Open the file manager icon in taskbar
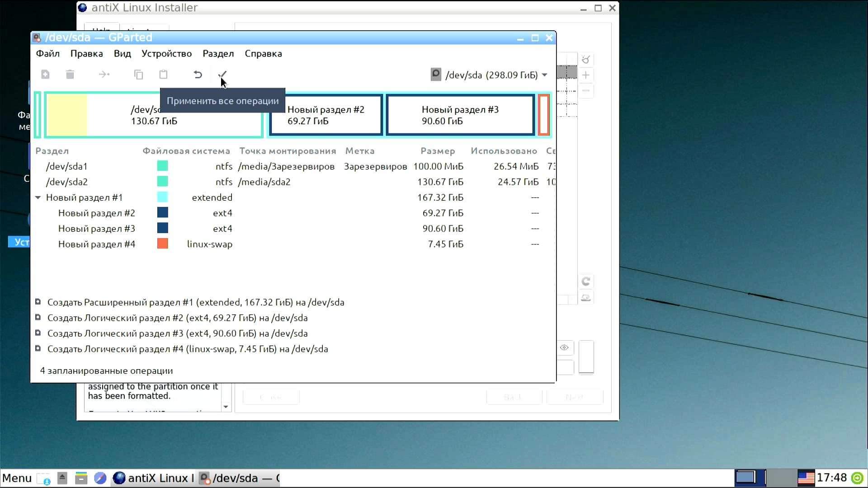 click(81, 478)
